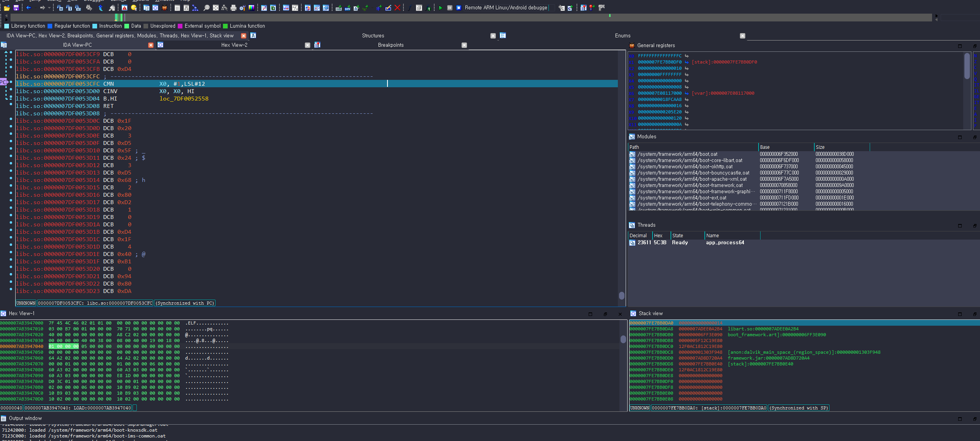Select the RET instruction line
Viewport: 980px width, 441px height.
click(x=317, y=106)
